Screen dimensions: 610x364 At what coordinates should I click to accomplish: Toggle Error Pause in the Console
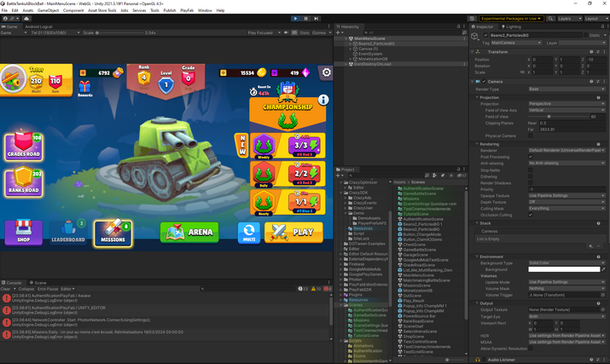click(x=48, y=289)
